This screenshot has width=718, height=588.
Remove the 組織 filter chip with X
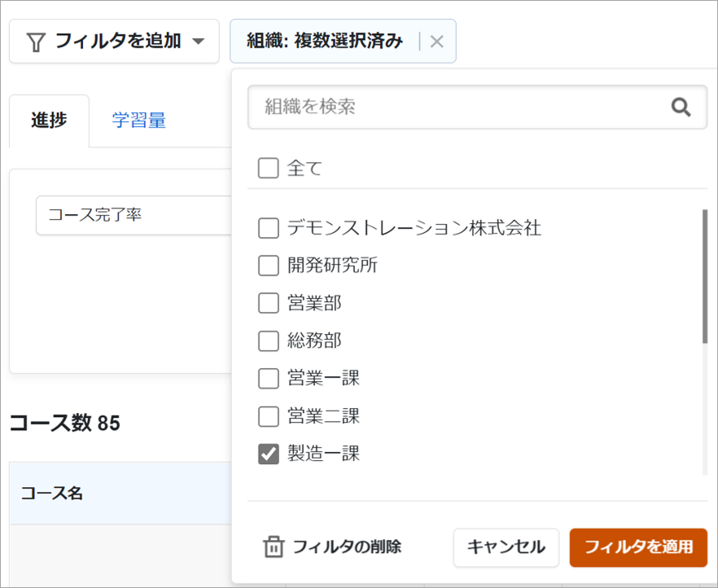(x=437, y=42)
